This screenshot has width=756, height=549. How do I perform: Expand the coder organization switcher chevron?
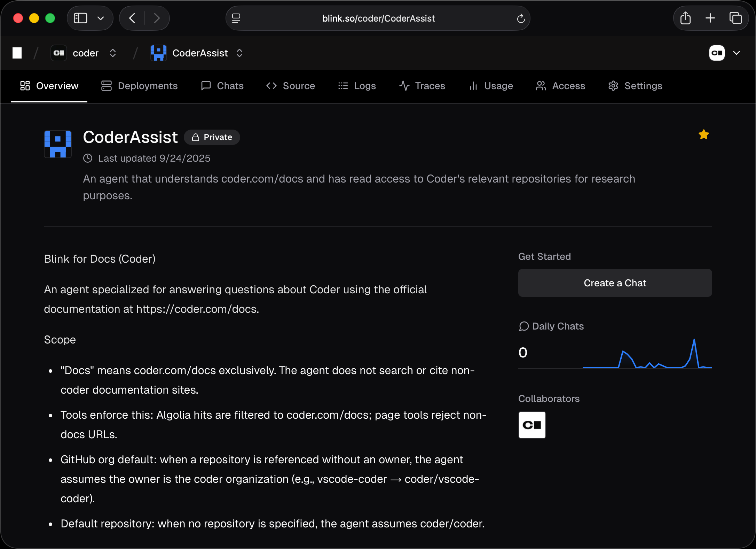113,53
